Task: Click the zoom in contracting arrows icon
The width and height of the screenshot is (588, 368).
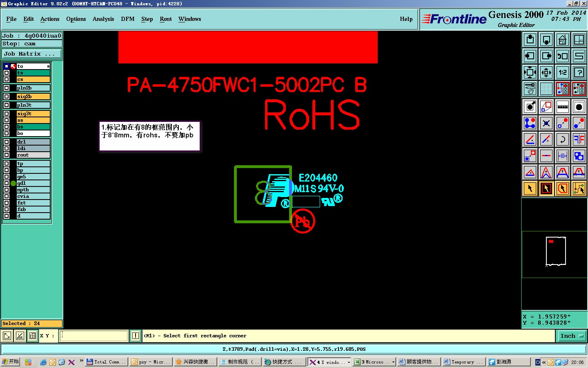Action: 546,72
